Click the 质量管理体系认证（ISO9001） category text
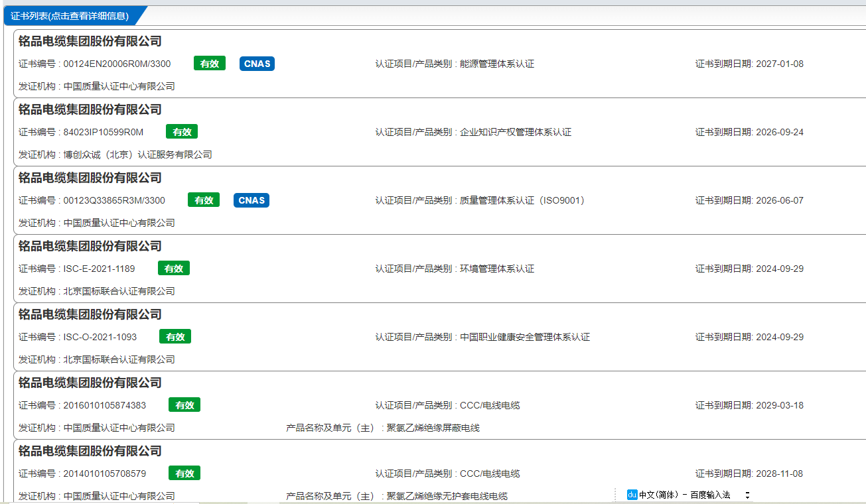This screenshot has height=504, width=866. click(x=524, y=201)
